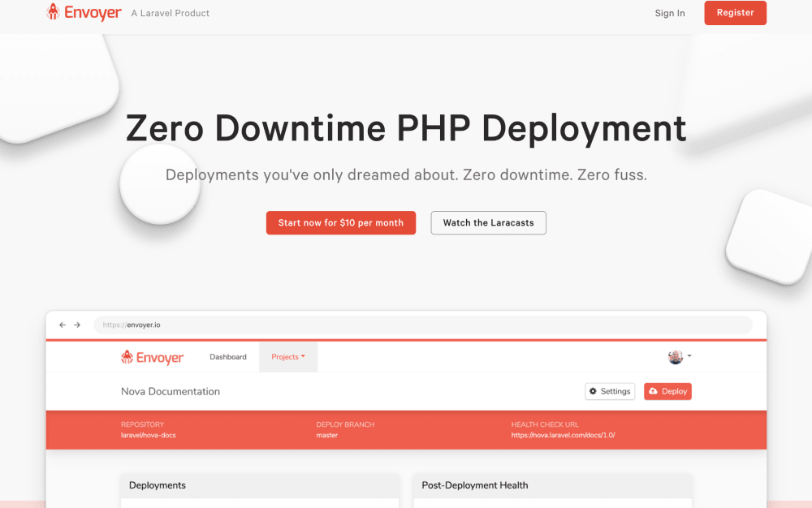Click the forward arrow in preview browser
812x508 pixels.
coord(77,325)
